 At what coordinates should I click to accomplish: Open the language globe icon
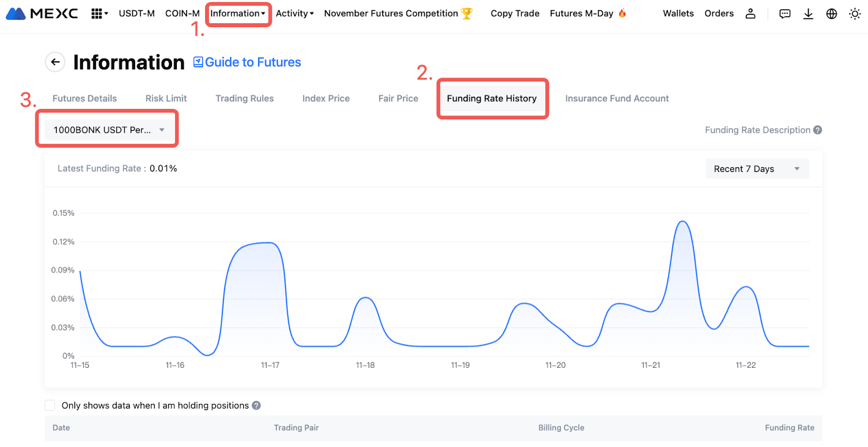pos(831,14)
